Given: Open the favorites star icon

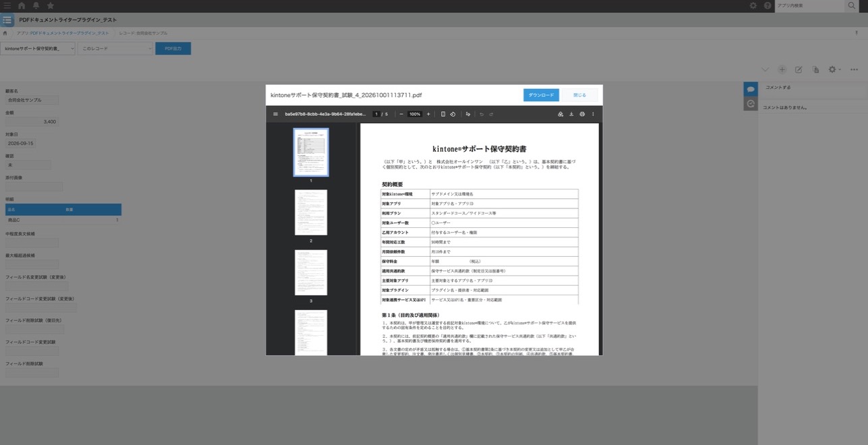Looking at the screenshot, I should pos(50,5).
